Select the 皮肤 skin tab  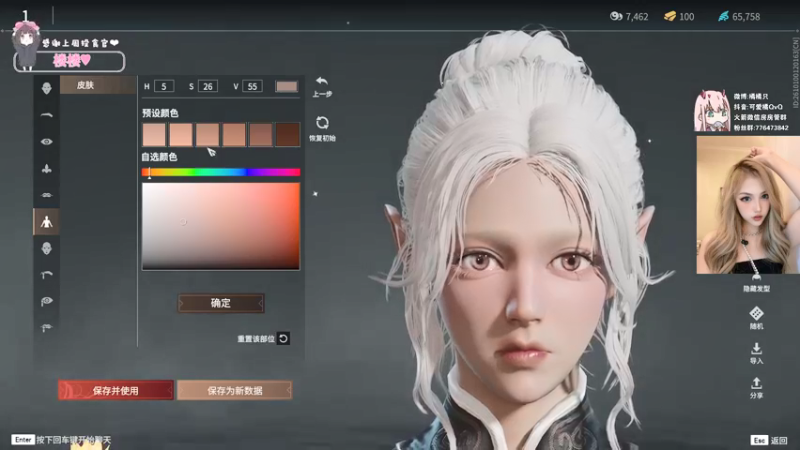coord(98,85)
